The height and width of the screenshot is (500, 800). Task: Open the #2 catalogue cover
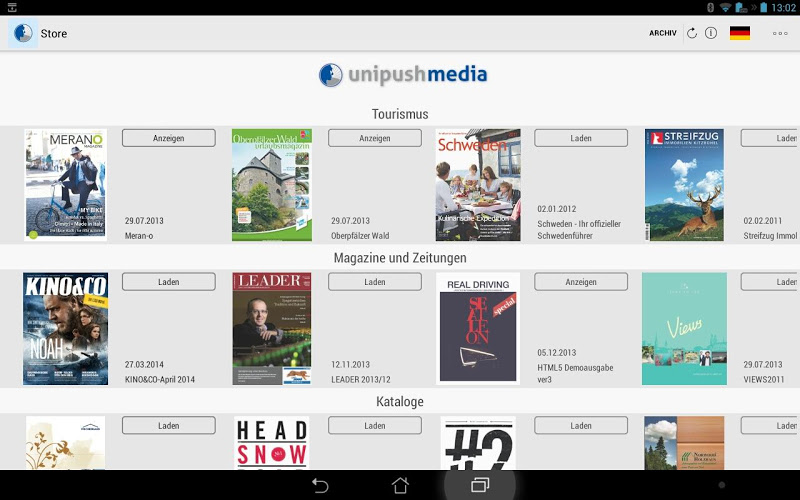(x=478, y=443)
